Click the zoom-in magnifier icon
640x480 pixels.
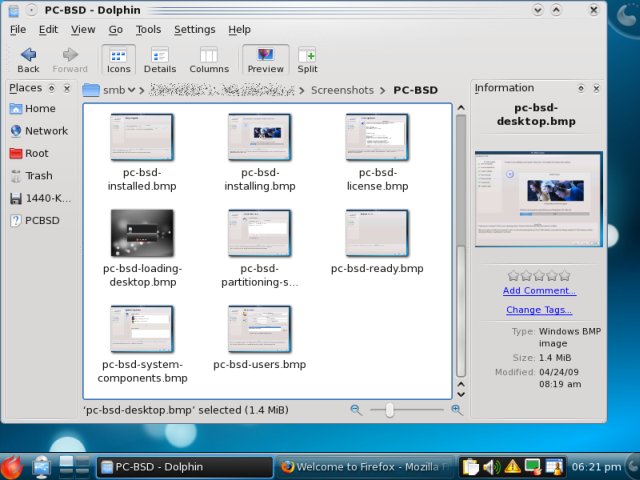point(457,410)
